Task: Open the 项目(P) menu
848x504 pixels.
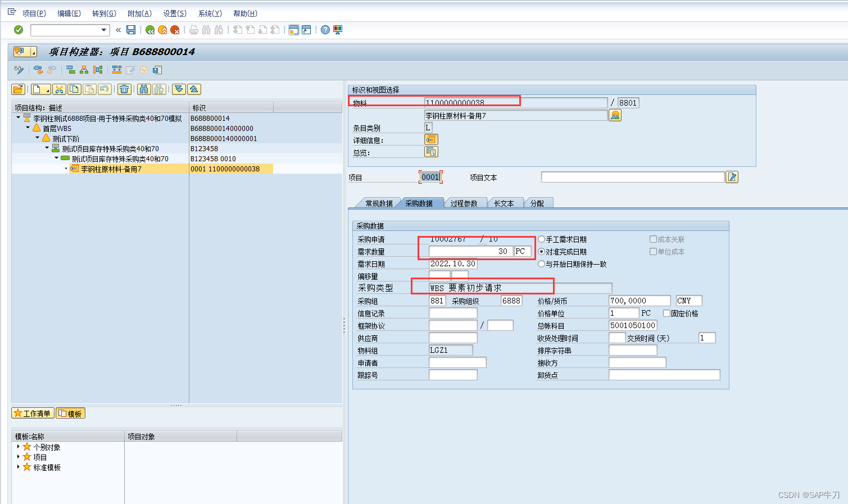Action: click(34, 13)
